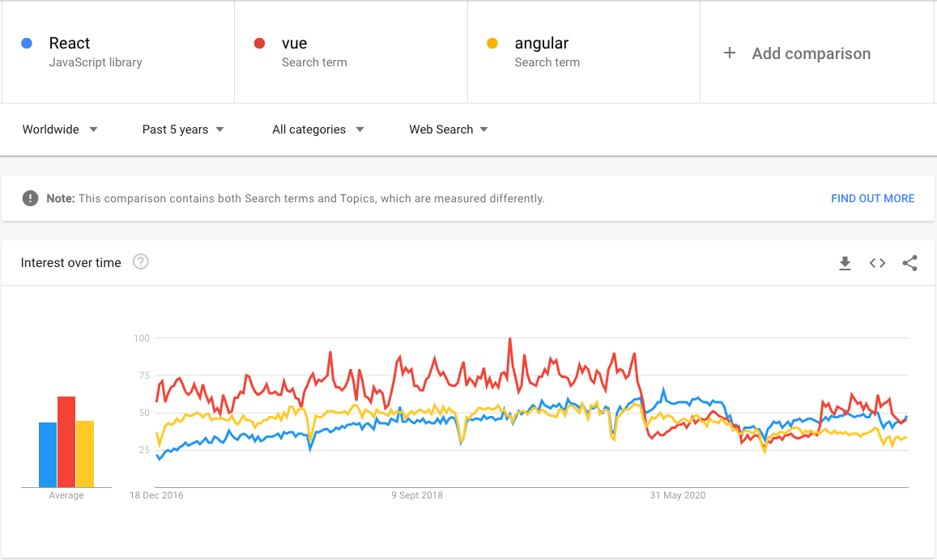The image size is (937, 560).
Task: Follow the FIND OUT MORE link
Action: click(872, 198)
